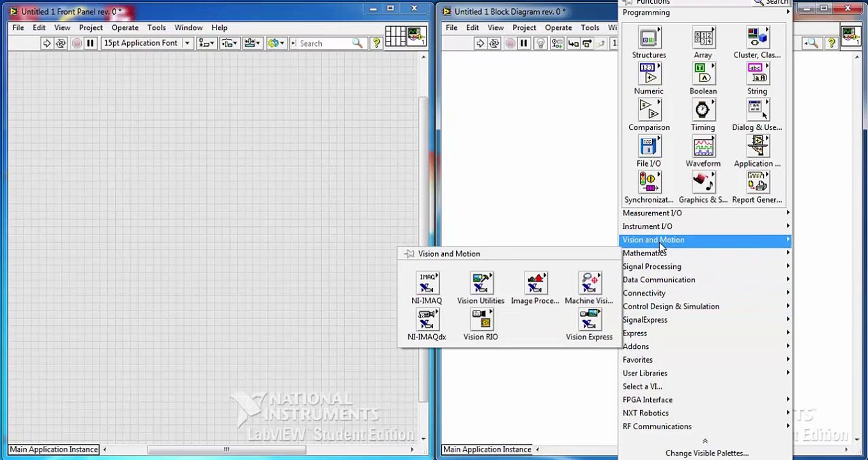
Task: Open the Cluster, Class palette
Action: coord(758,38)
